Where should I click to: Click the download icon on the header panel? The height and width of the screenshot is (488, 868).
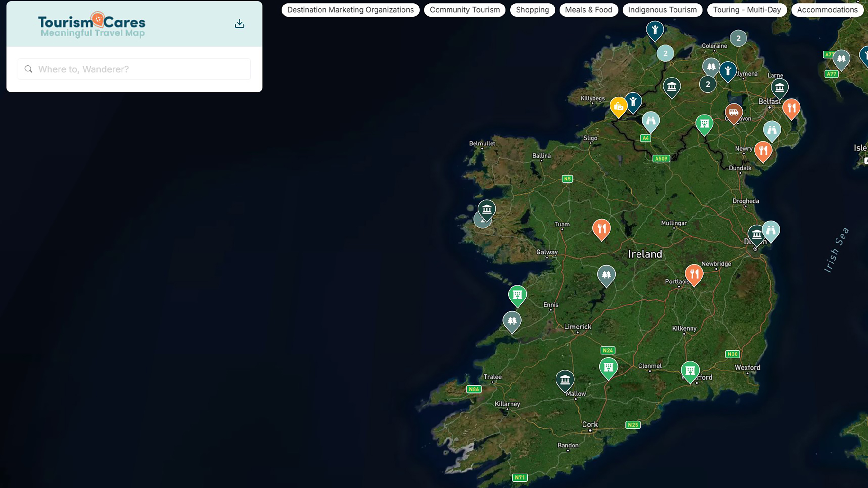[x=239, y=23]
